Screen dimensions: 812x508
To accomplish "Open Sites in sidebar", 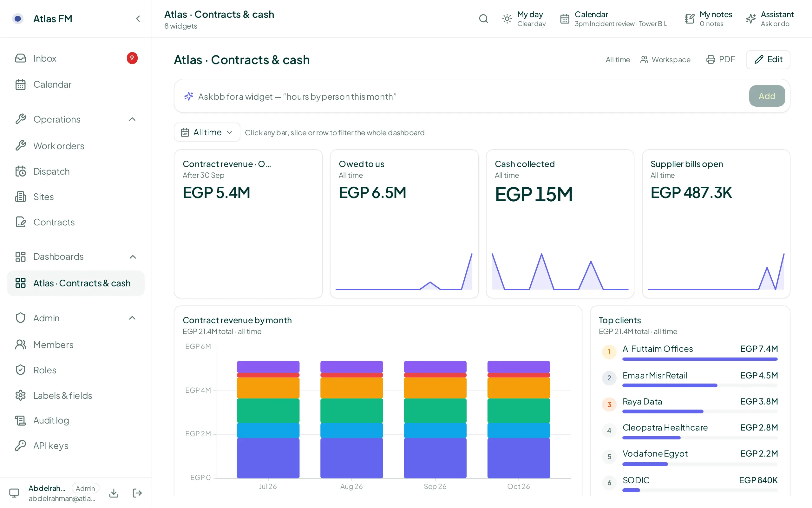I will 76,197.
